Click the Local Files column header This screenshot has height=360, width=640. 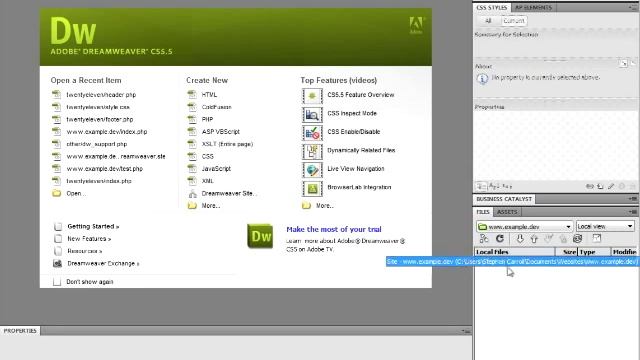[x=514, y=252]
